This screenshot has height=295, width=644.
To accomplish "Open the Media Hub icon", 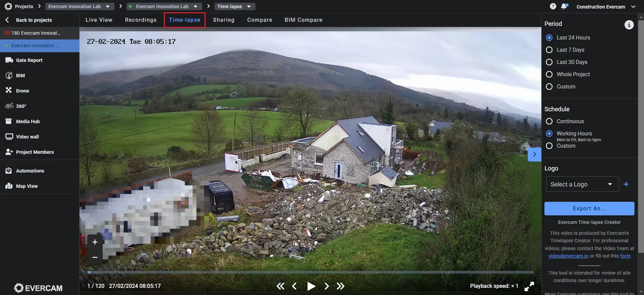I will click(9, 121).
